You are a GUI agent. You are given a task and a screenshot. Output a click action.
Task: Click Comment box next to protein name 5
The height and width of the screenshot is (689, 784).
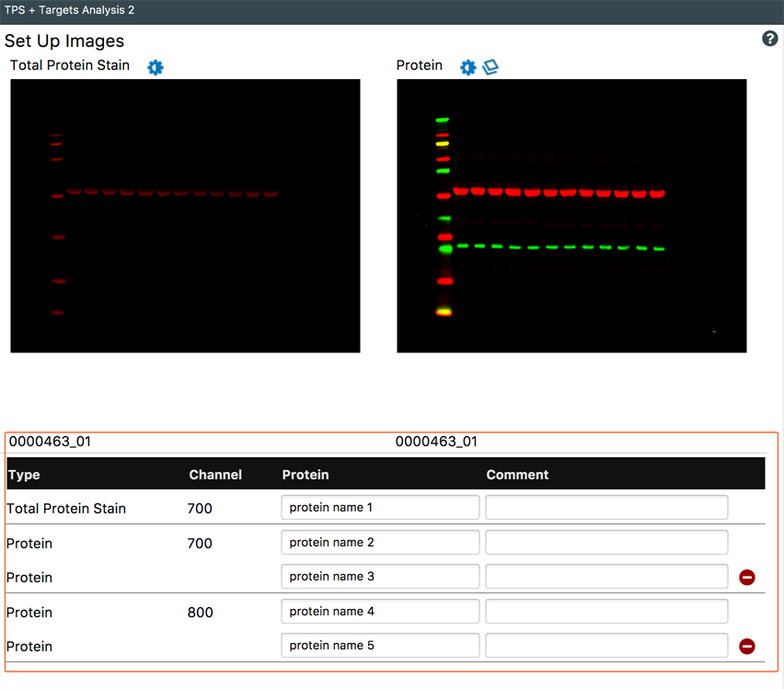pos(606,646)
